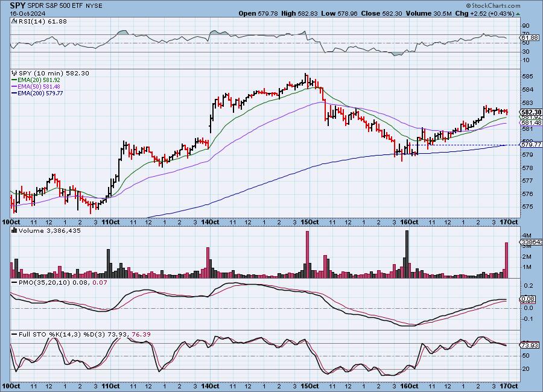Click the -0.1 PMO axis label
This screenshot has height=392, width=543.
pyautogui.click(x=527, y=318)
